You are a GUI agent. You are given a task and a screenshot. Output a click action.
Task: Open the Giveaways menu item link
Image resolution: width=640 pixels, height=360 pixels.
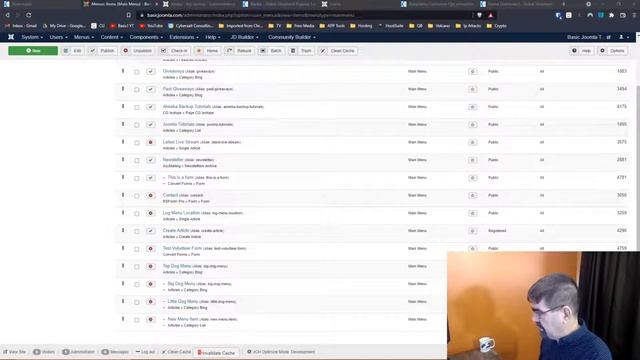pyautogui.click(x=173, y=71)
